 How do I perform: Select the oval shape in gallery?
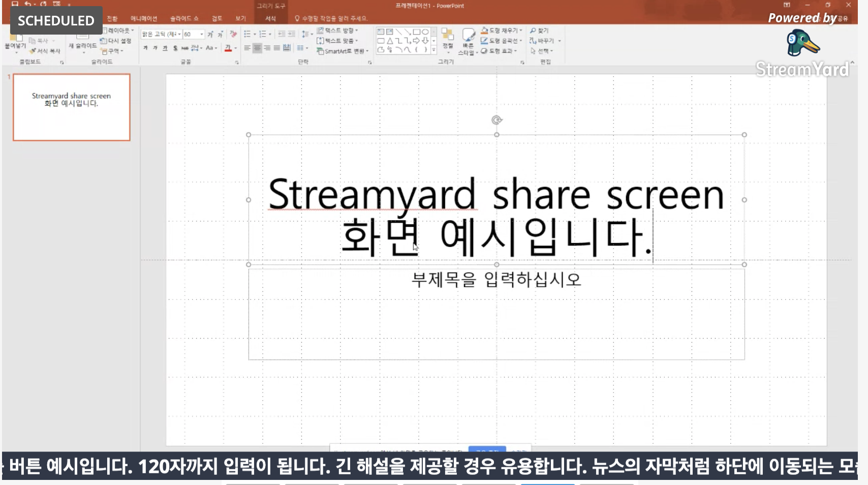click(x=425, y=32)
